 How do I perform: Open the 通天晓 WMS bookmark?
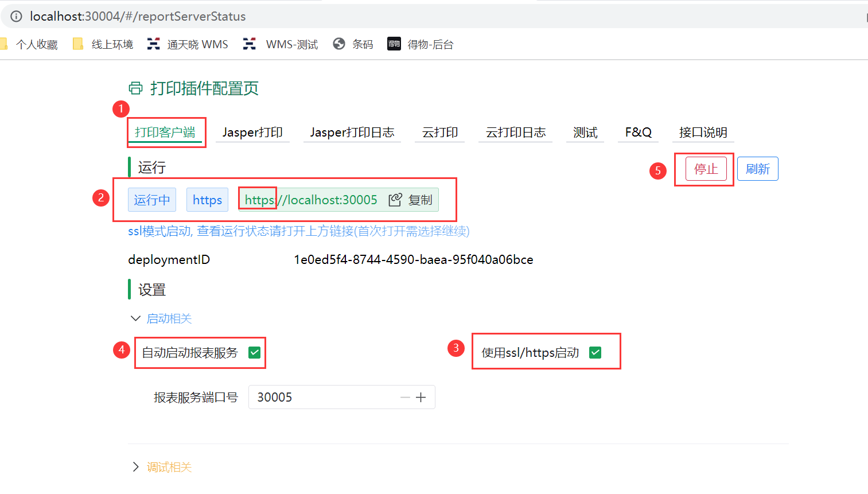tap(188, 44)
